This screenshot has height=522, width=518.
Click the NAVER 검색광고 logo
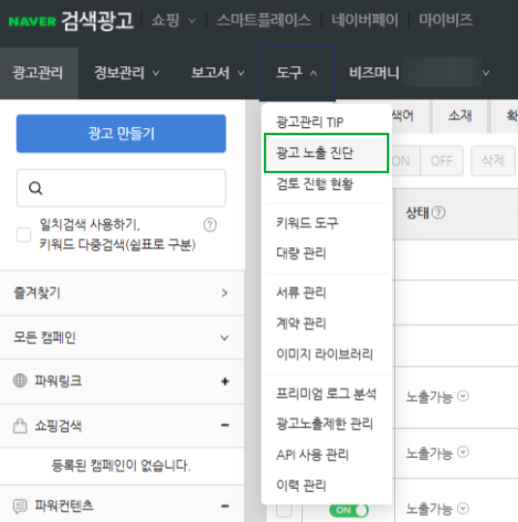pyautogui.click(x=71, y=21)
